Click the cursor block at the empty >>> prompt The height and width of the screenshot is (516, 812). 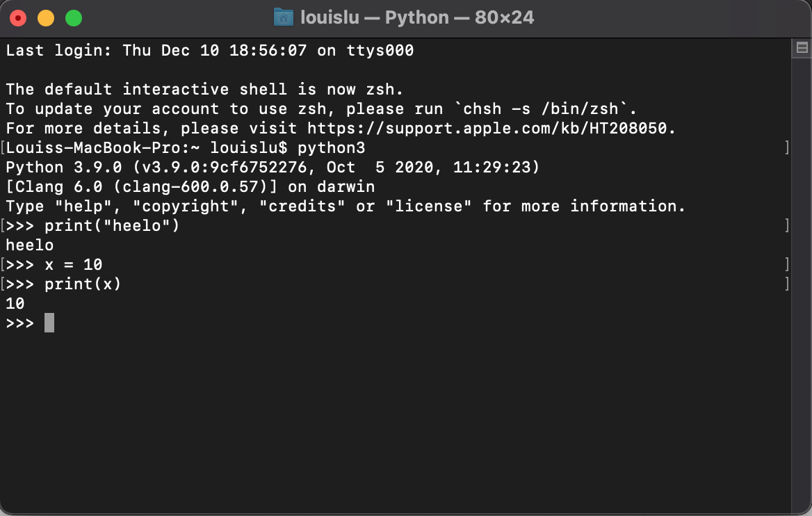pos(49,323)
